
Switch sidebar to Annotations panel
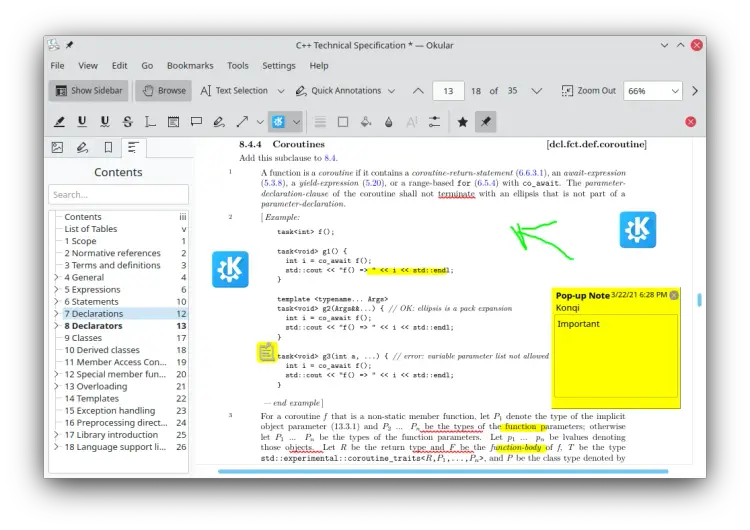(x=82, y=147)
